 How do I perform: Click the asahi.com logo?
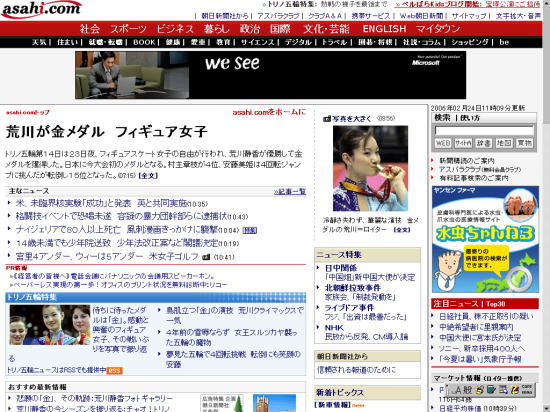coord(41,9)
